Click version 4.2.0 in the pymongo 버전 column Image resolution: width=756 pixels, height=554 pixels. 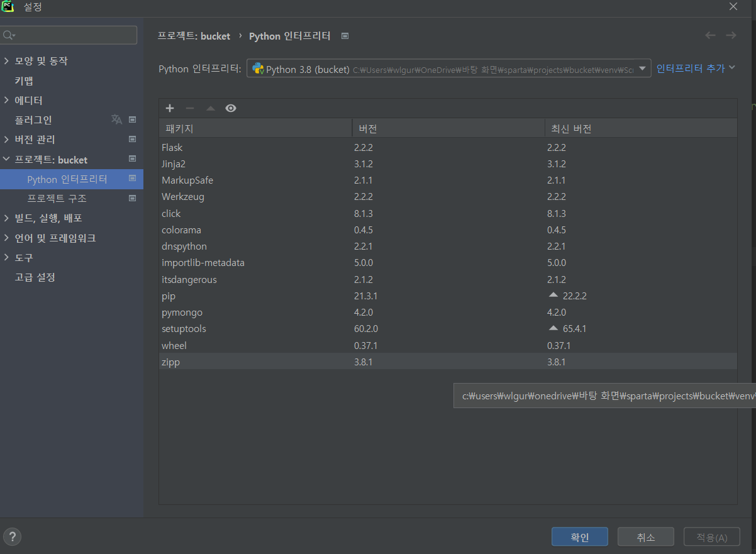364,312
